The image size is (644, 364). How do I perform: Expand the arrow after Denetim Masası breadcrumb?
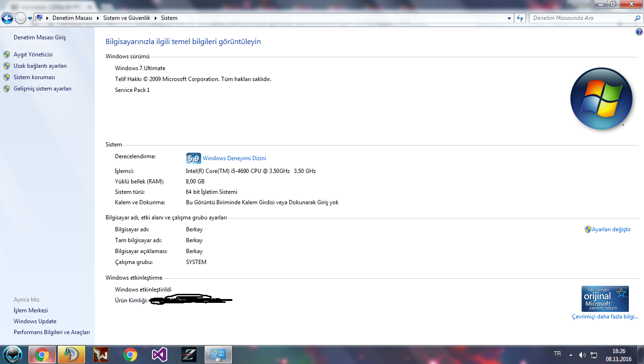98,18
